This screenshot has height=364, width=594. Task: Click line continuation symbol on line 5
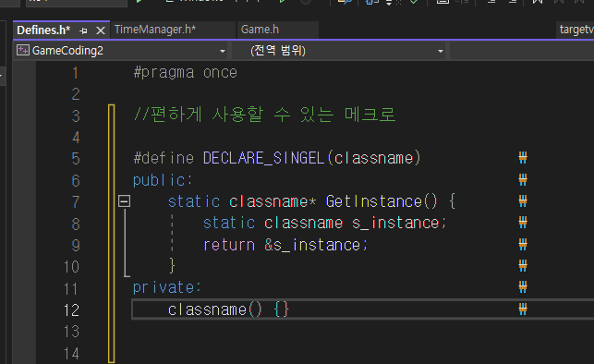click(523, 158)
